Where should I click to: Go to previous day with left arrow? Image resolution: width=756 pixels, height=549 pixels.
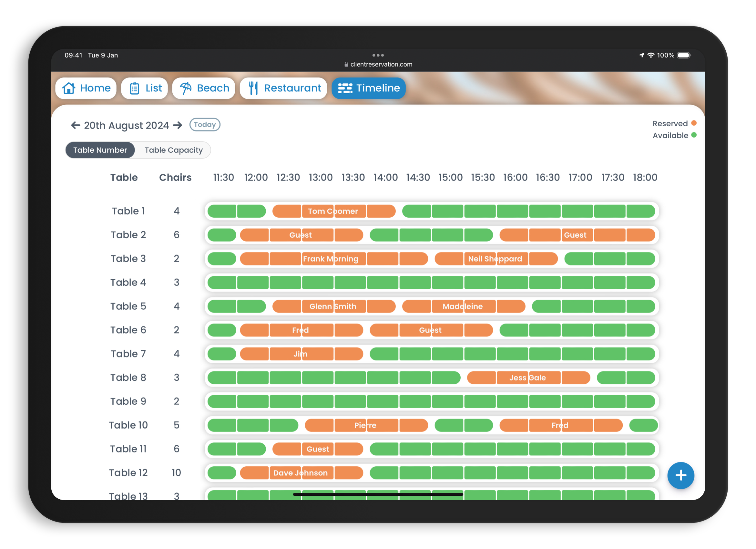point(75,125)
